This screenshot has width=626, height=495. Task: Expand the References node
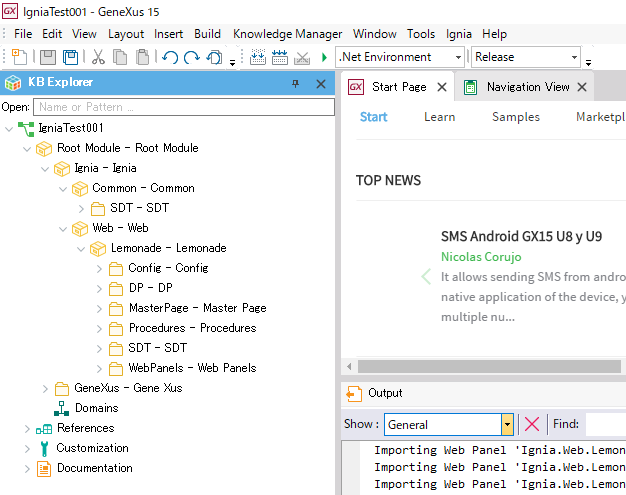click(27, 429)
